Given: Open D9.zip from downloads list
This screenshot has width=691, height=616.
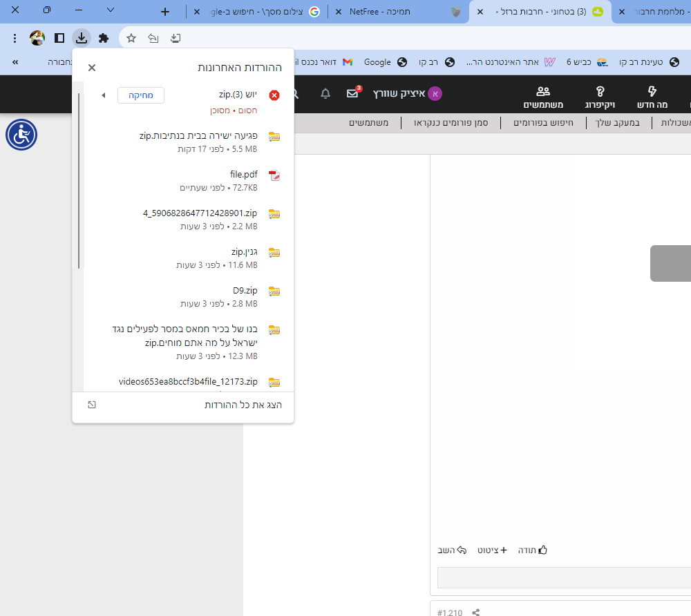Looking at the screenshot, I should tap(183, 297).
